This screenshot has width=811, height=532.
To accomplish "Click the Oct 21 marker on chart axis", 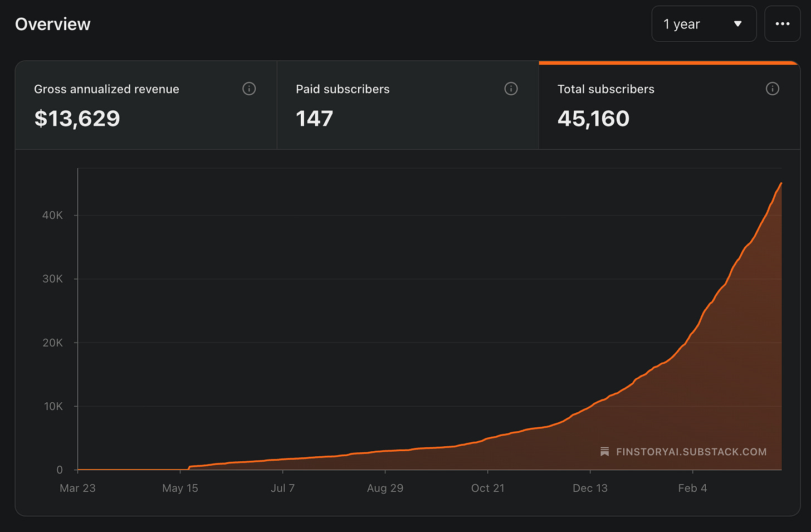I will tap(487, 488).
